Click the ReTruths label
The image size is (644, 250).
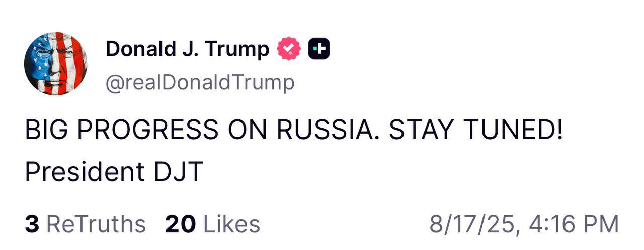click(96, 225)
